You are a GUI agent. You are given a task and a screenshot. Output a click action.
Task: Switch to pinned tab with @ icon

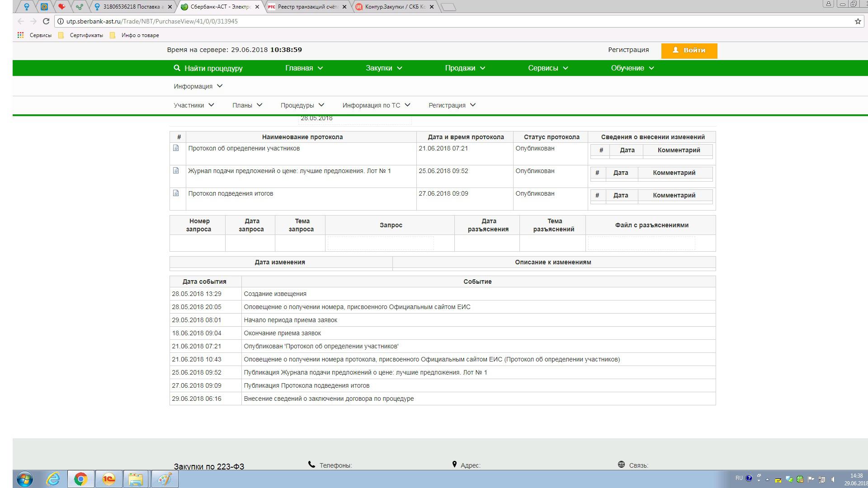point(44,7)
